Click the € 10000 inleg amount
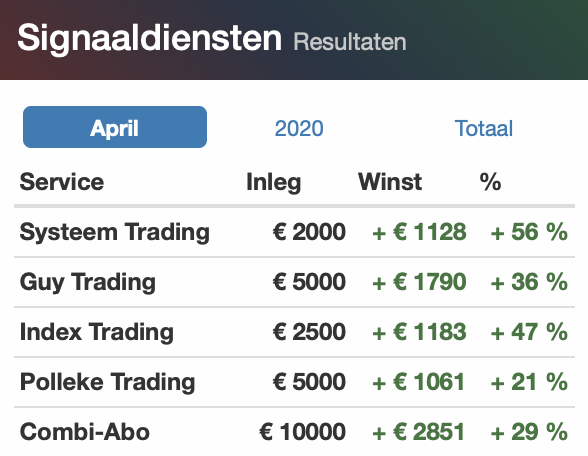The width and height of the screenshot is (588, 456). 302,432
